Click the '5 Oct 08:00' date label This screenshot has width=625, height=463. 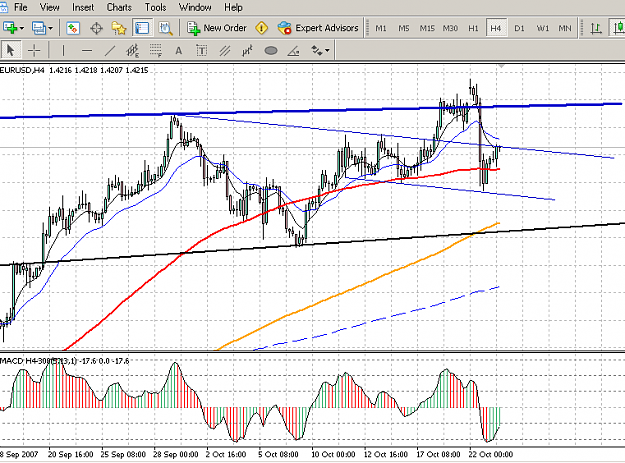[278, 455]
